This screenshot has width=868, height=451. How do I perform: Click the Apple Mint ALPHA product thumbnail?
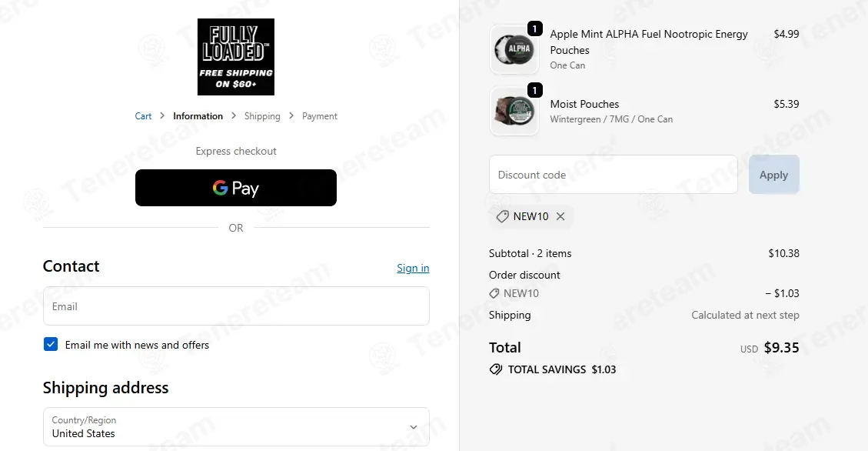tap(514, 49)
